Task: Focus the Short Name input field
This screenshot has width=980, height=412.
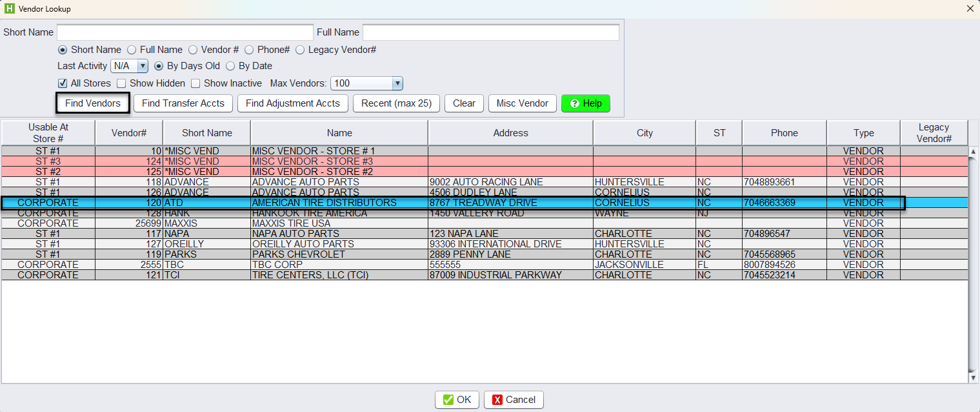Action: coord(185,32)
